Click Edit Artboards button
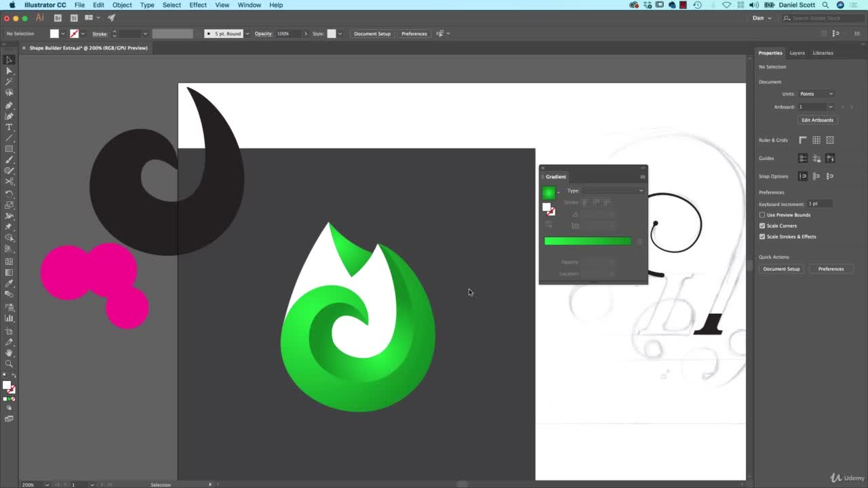This screenshot has width=868, height=488. tap(817, 120)
